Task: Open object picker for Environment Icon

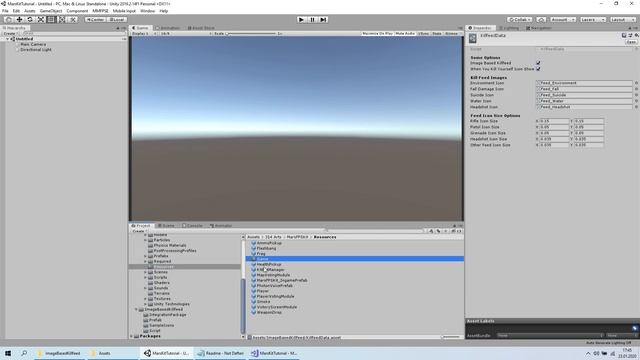Action: coord(636,83)
